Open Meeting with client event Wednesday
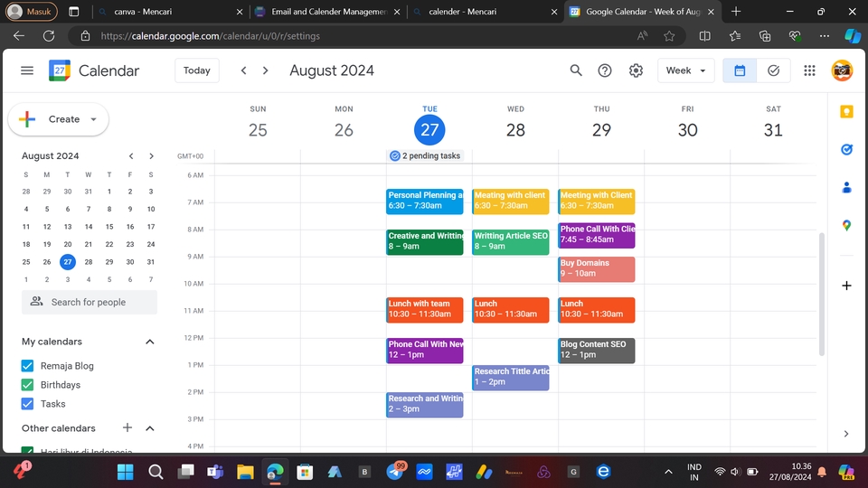 point(510,202)
